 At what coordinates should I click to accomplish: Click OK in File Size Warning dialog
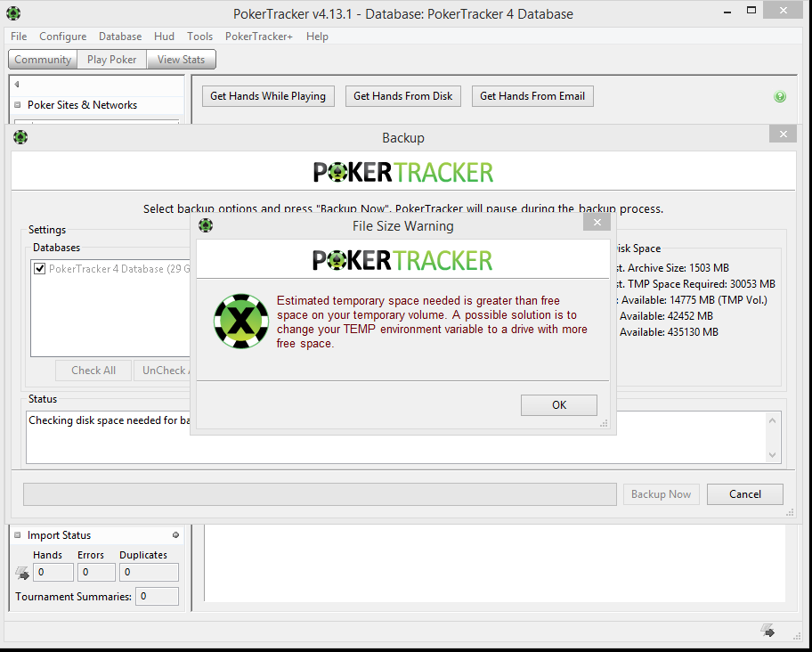click(559, 405)
